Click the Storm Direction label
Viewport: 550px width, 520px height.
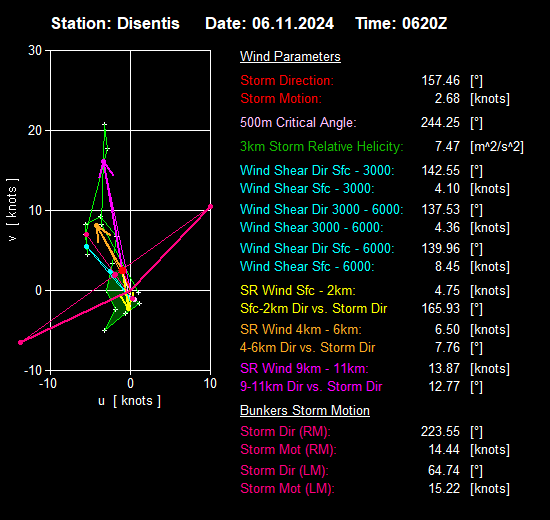(x=287, y=80)
